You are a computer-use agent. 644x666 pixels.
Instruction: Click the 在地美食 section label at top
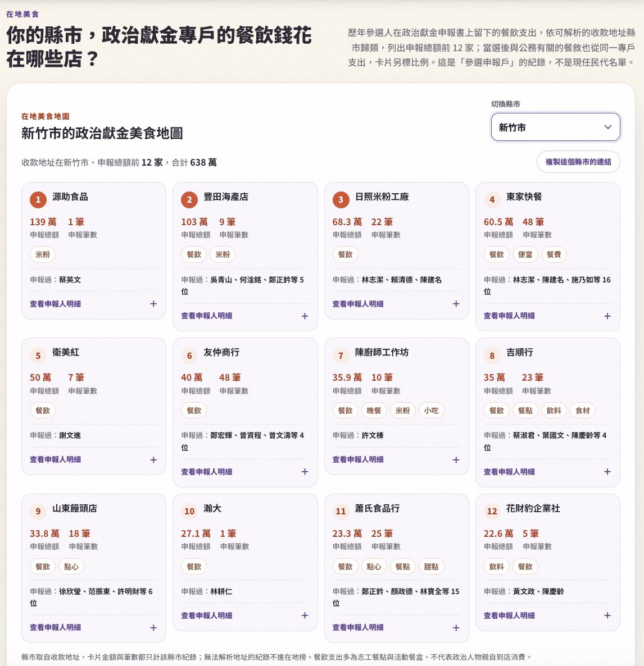[x=22, y=14]
